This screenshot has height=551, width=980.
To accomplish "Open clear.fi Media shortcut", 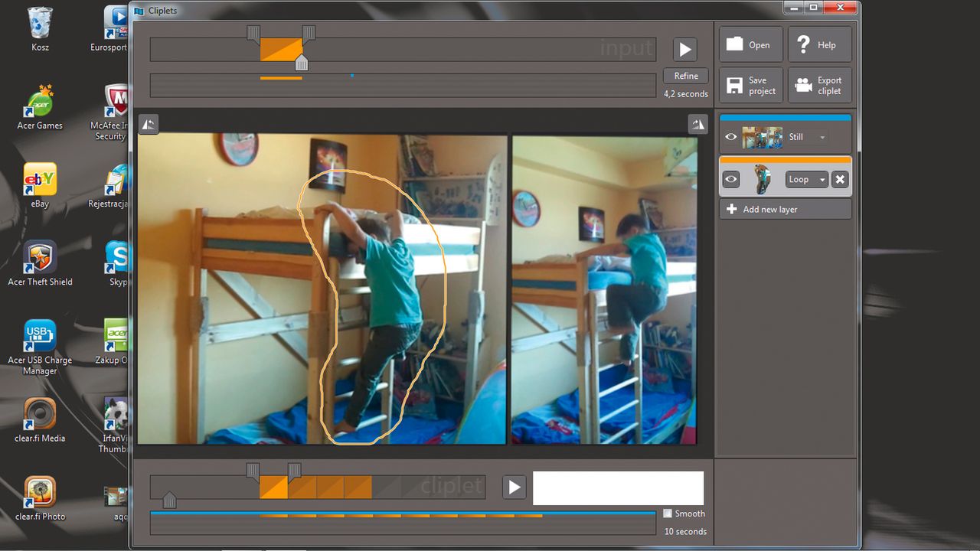I will 40,420.
